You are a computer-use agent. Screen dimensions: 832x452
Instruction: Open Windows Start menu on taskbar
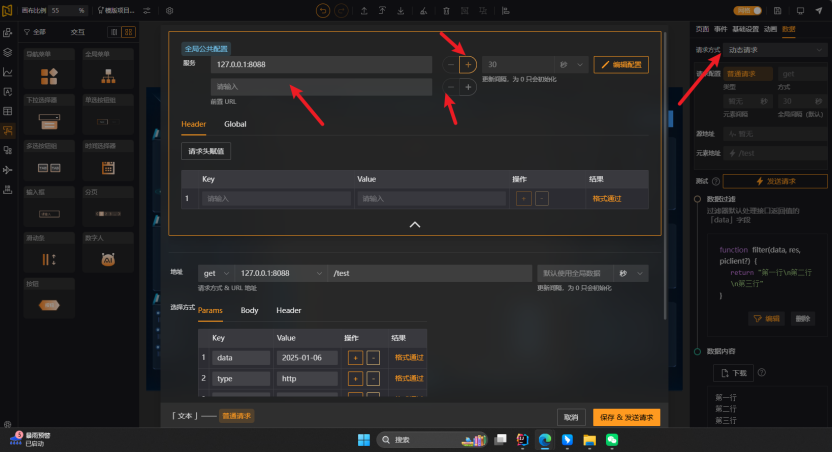[364, 440]
